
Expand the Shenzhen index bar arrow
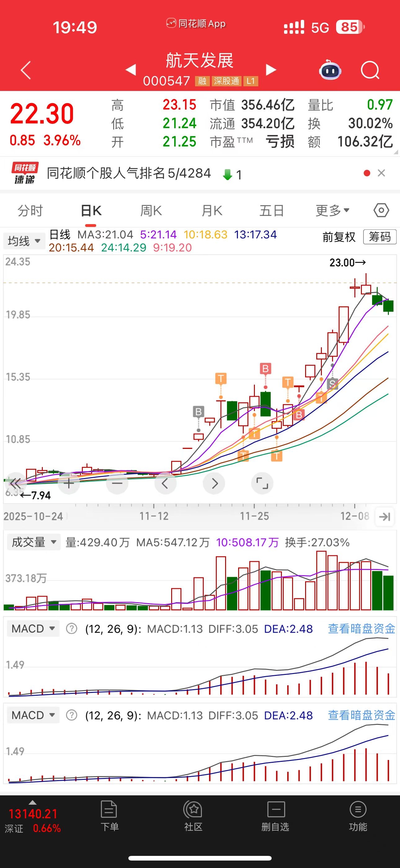(33, 802)
